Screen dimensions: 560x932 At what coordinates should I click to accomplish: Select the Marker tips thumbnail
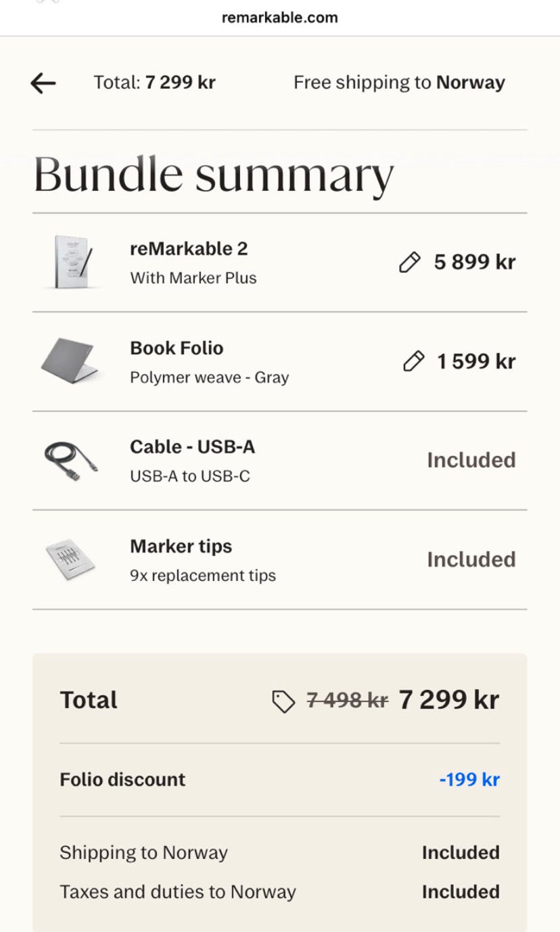[70, 559]
